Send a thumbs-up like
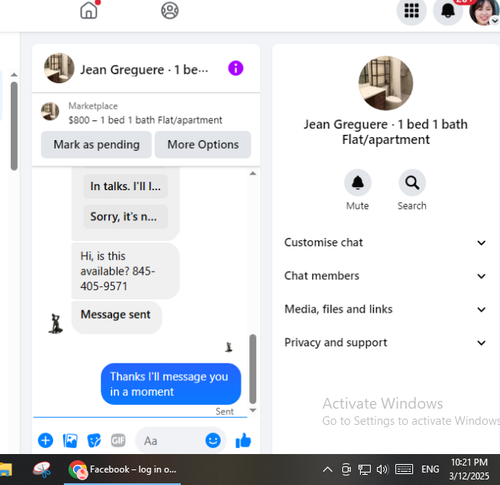Screen dimensions: 500x485 click(243, 440)
